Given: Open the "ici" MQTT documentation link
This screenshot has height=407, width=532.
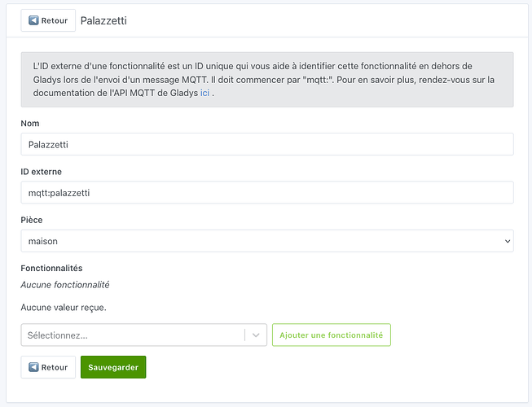Looking at the screenshot, I should (204, 94).
